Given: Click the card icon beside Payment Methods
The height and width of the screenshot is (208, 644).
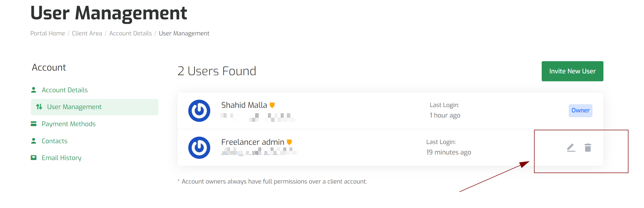Looking at the screenshot, I should pyautogui.click(x=33, y=124).
